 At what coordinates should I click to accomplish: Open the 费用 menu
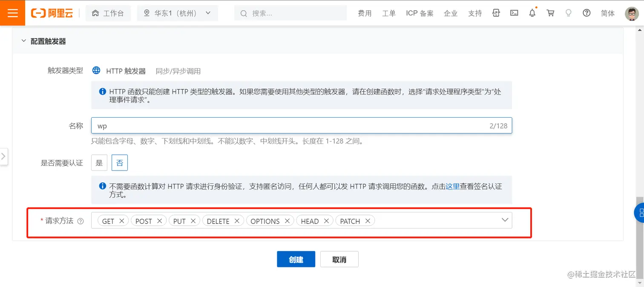pos(365,13)
